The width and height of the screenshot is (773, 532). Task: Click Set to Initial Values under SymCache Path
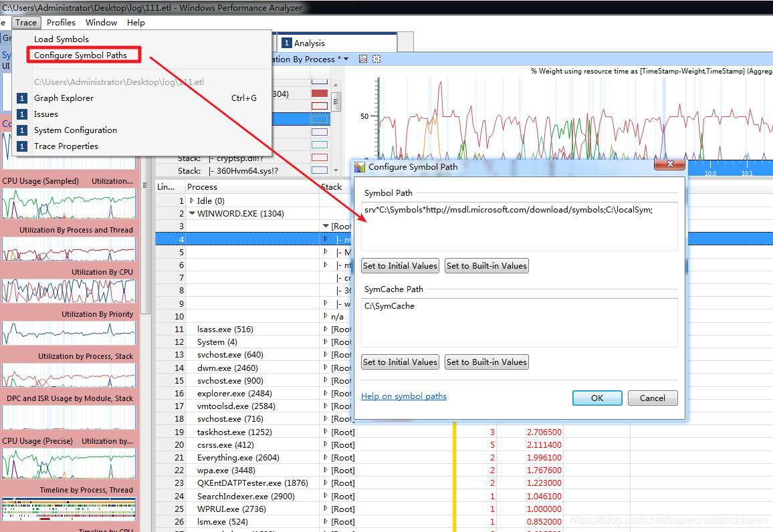[x=400, y=362]
